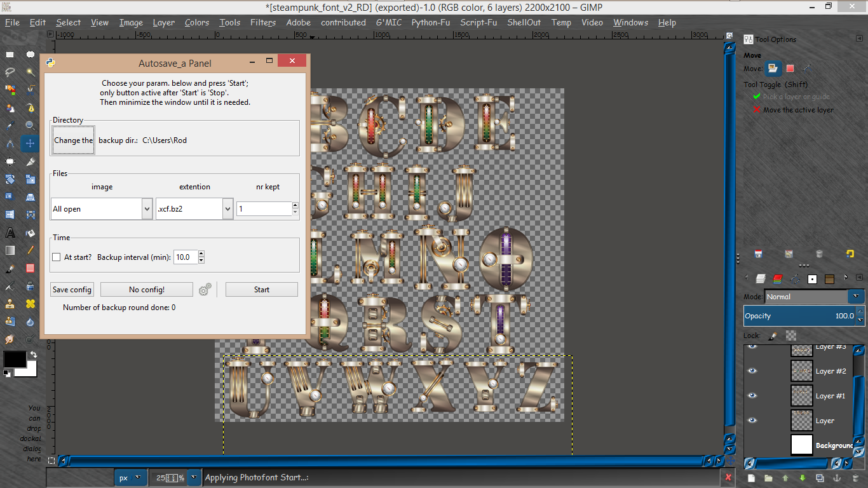Viewport: 868px width, 488px height.
Task: Enable the 'At start?' checkbox
Action: [56, 257]
